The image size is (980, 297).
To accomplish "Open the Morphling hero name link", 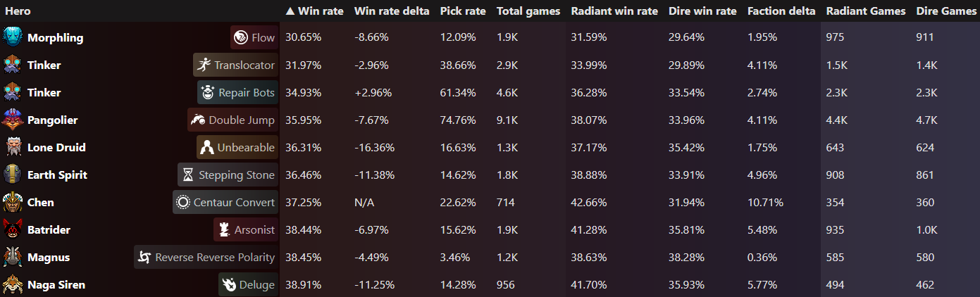I will [x=55, y=37].
